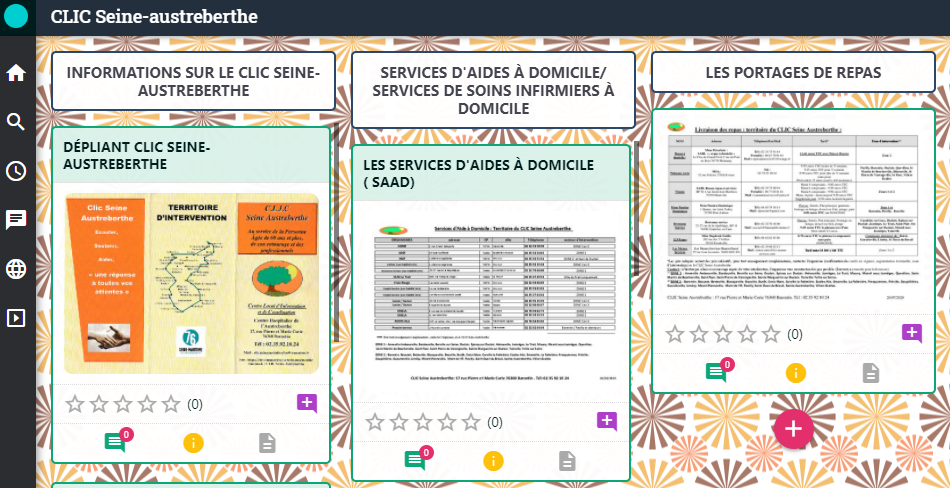Open the chat messages icon in sidebar
Viewport: 950px width, 488px height.
(x=16, y=220)
